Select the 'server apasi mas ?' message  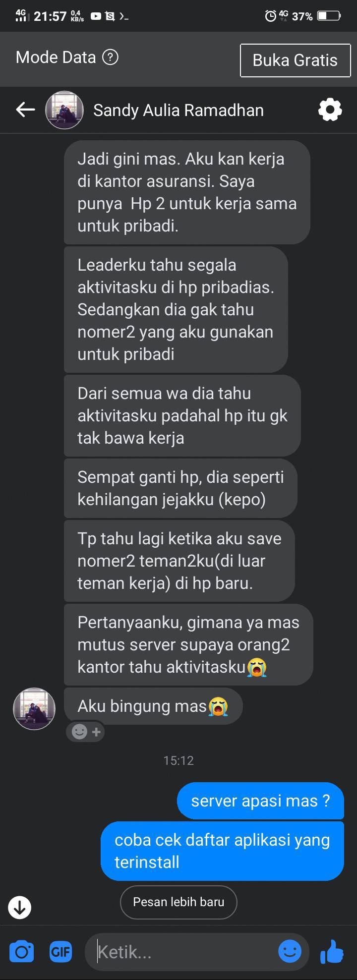click(260, 801)
